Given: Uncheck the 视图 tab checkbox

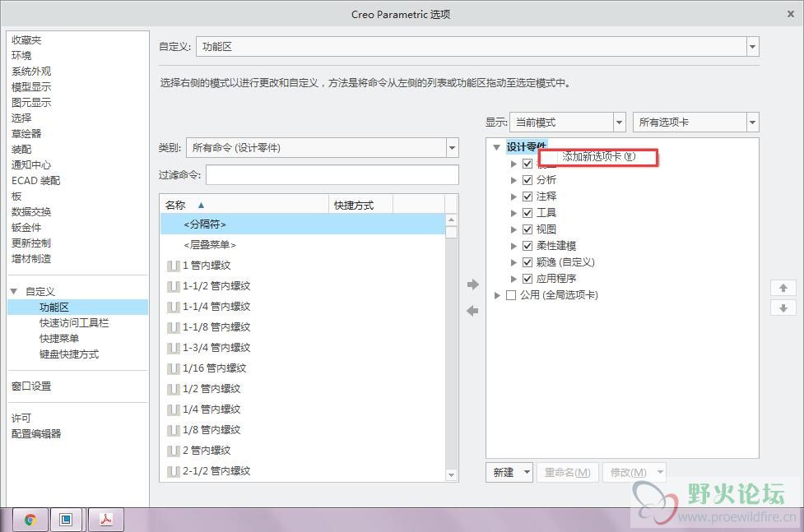Looking at the screenshot, I should click(x=527, y=229).
